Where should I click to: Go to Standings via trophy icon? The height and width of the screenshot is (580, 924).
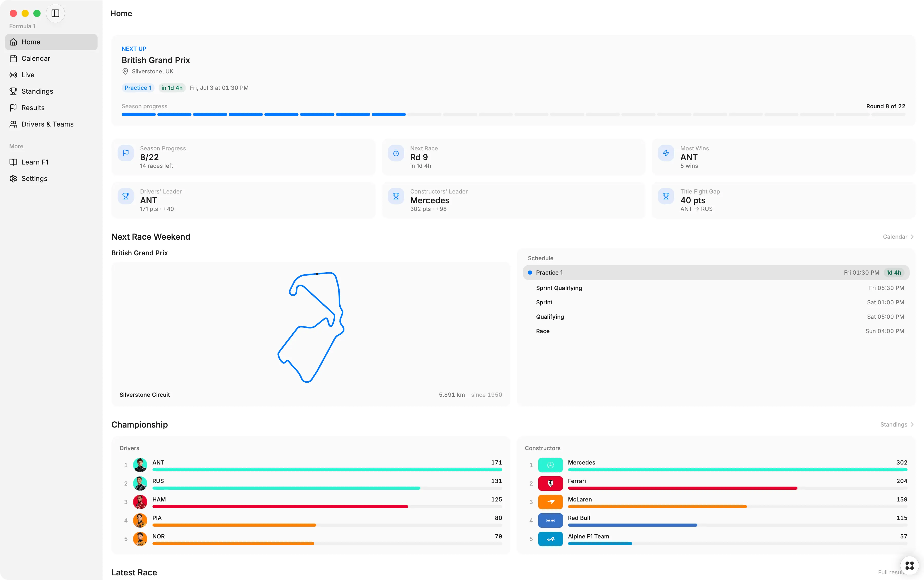pos(13,91)
